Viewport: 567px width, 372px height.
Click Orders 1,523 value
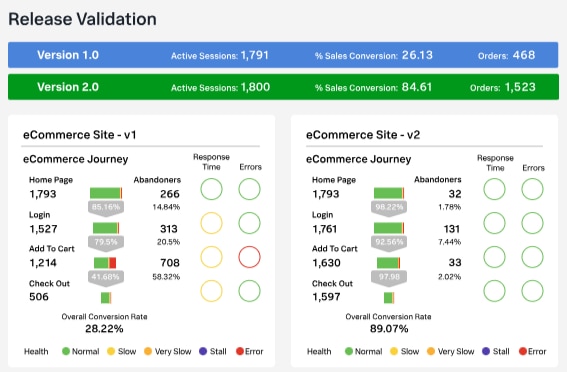pos(520,87)
